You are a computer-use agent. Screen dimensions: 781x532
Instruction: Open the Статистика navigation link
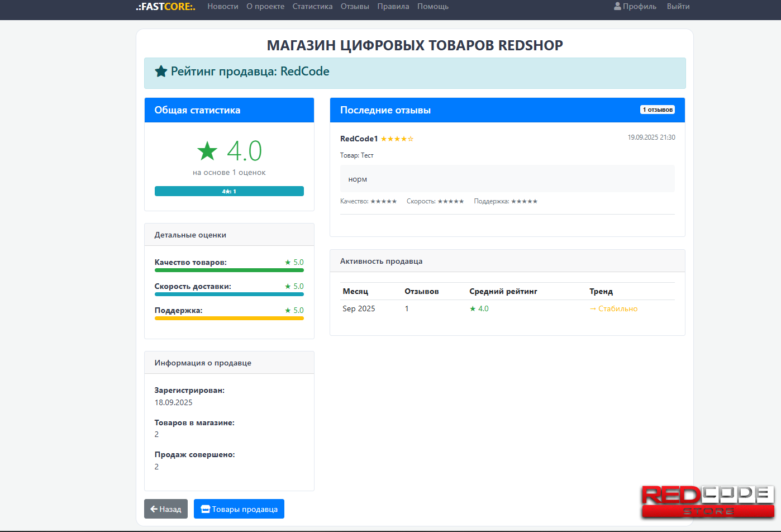[x=312, y=7]
